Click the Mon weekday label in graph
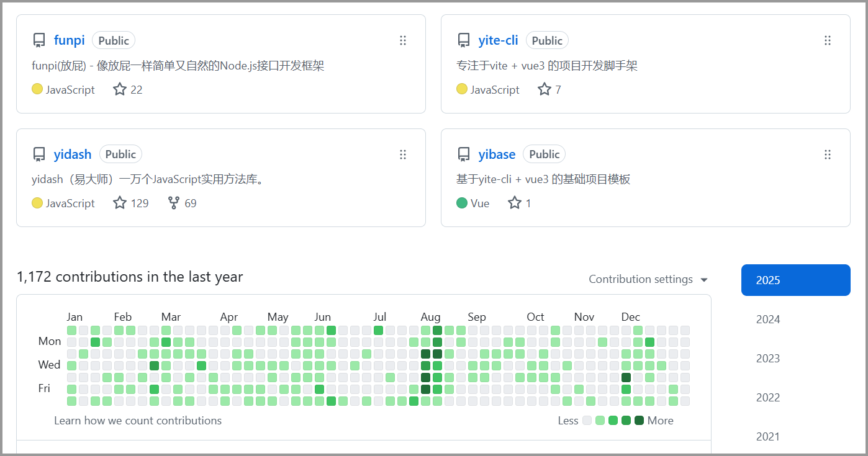 coord(50,341)
